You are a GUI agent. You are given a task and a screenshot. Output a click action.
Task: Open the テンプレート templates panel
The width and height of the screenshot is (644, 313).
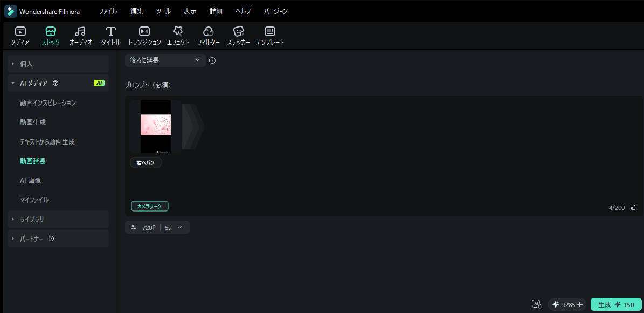click(270, 36)
